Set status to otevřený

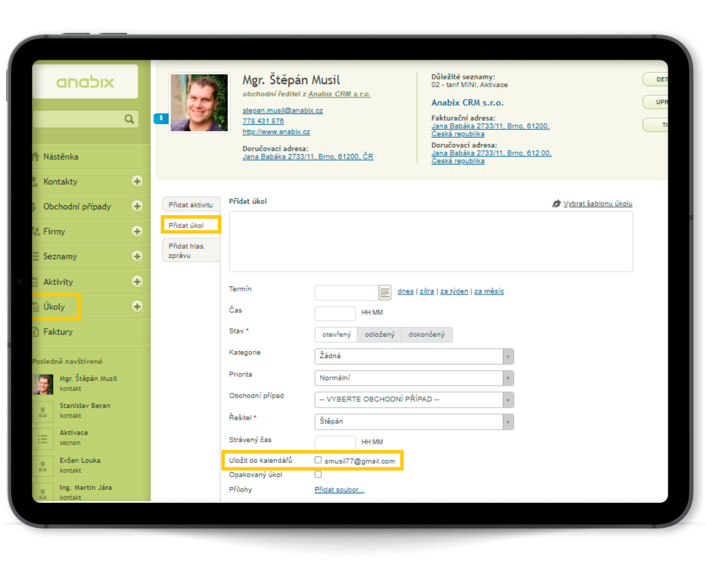[336, 335]
